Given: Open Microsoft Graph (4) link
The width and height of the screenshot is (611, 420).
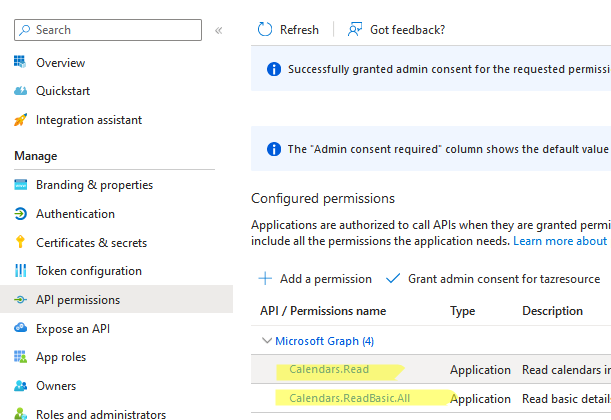Looking at the screenshot, I should pos(325,341).
